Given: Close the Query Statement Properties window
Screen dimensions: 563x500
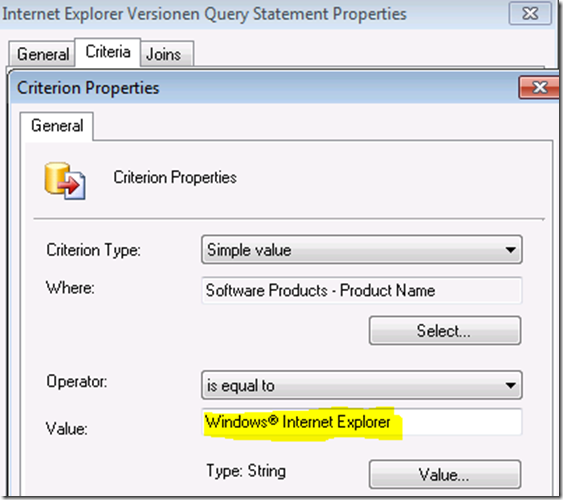Looking at the screenshot, I should 530,14.
